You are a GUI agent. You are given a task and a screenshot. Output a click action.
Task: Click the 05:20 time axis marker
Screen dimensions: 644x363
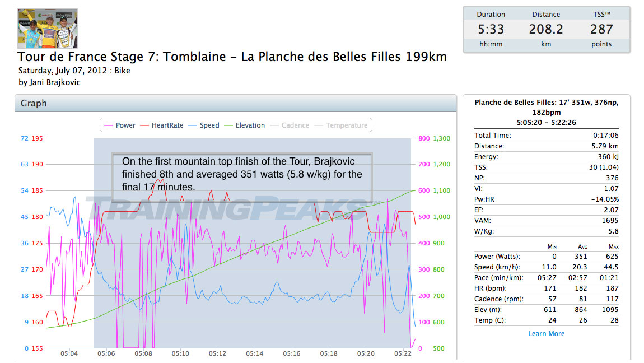(366, 354)
